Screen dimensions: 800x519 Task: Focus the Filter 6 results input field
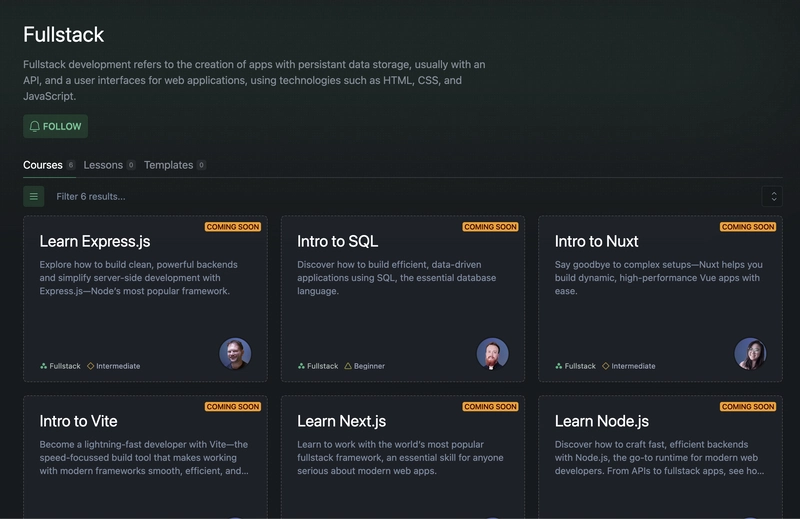pos(403,196)
